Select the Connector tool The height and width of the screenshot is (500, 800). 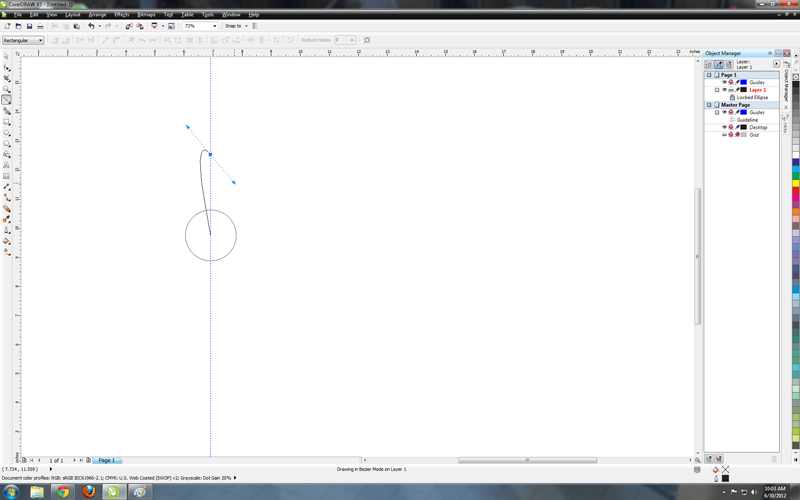(7, 197)
